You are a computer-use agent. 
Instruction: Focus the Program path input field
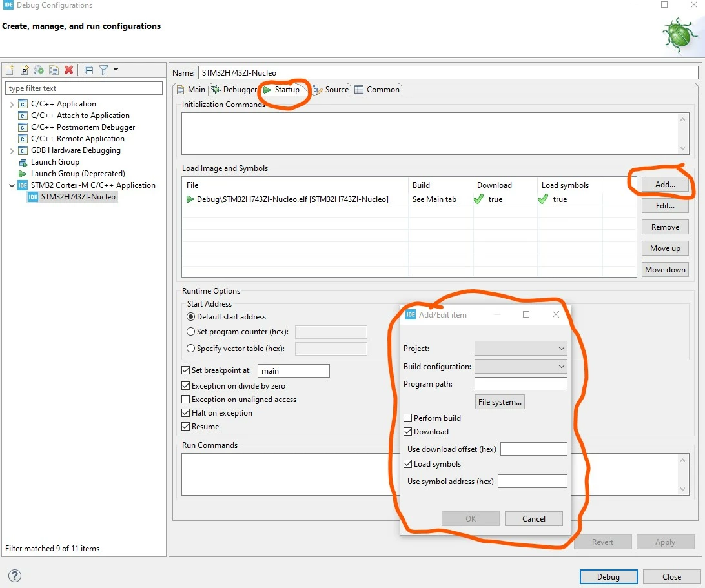coord(520,384)
